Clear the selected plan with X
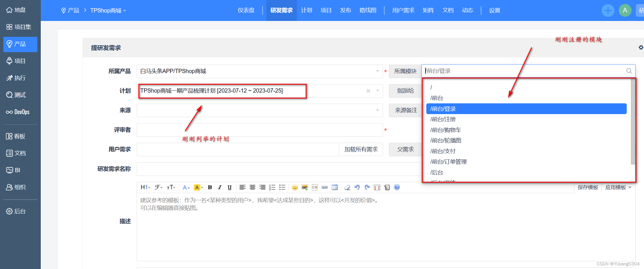This screenshot has height=269, width=644. [x=368, y=91]
